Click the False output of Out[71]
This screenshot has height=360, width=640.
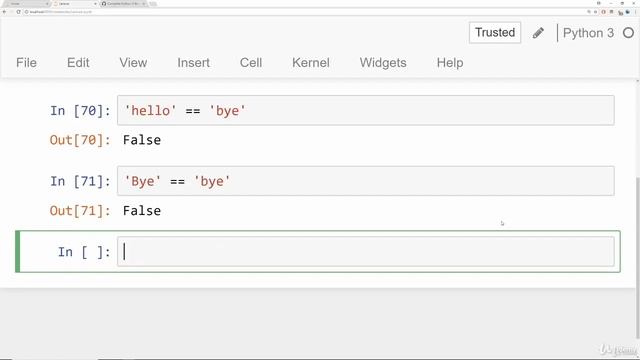click(x=142, y=211)
